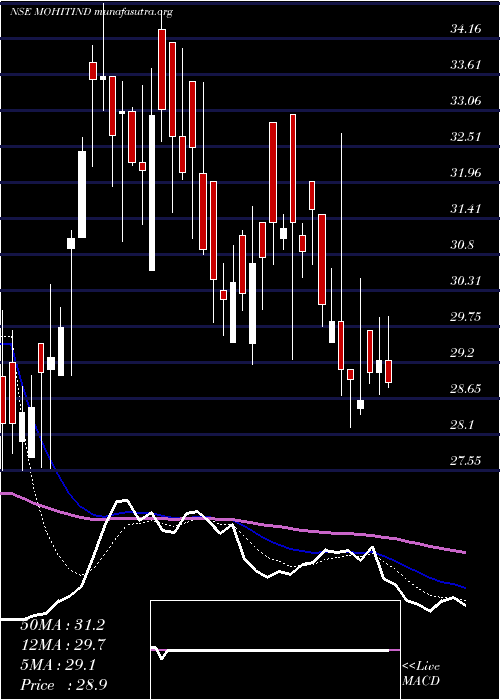Select the 27.55 price axis label
500x700 pixels.
point(466,460)
